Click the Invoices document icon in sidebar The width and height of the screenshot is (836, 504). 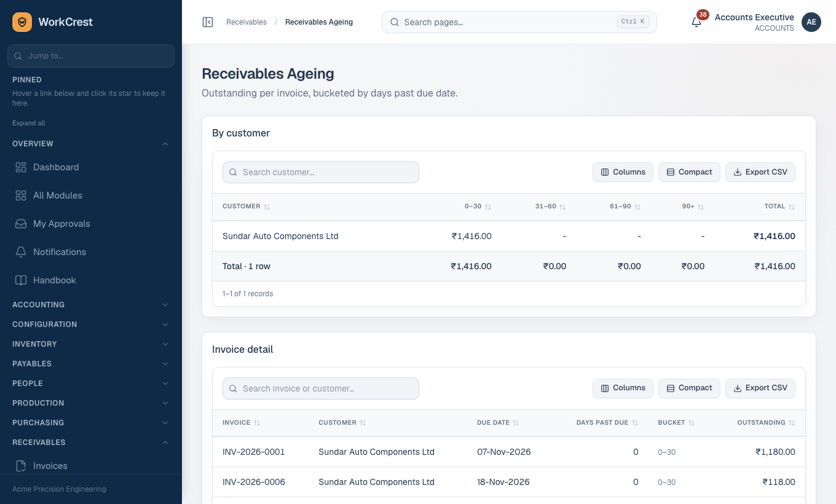pyautogui.click(x=21, y=466)
